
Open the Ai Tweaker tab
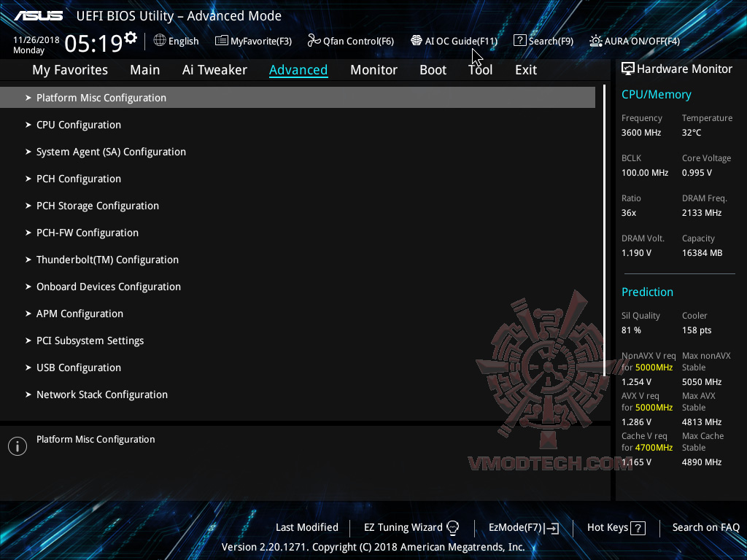click(214, 70)
